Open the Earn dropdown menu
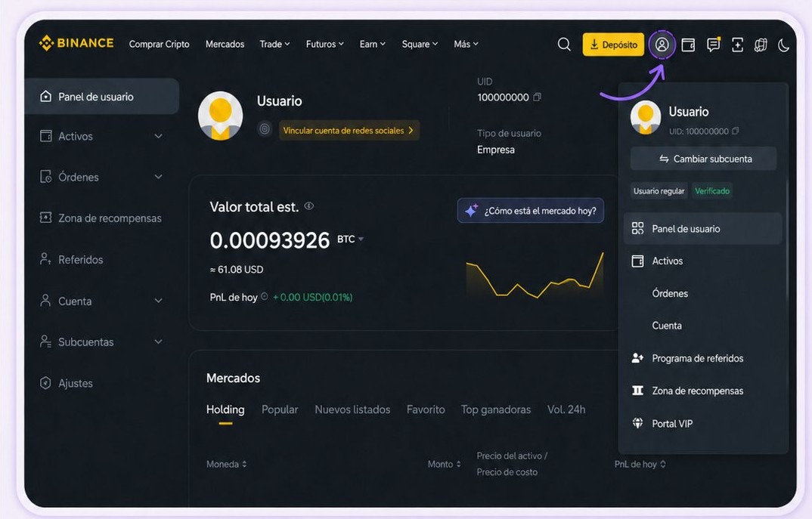 pyautogui.click(x=372, y=44)
